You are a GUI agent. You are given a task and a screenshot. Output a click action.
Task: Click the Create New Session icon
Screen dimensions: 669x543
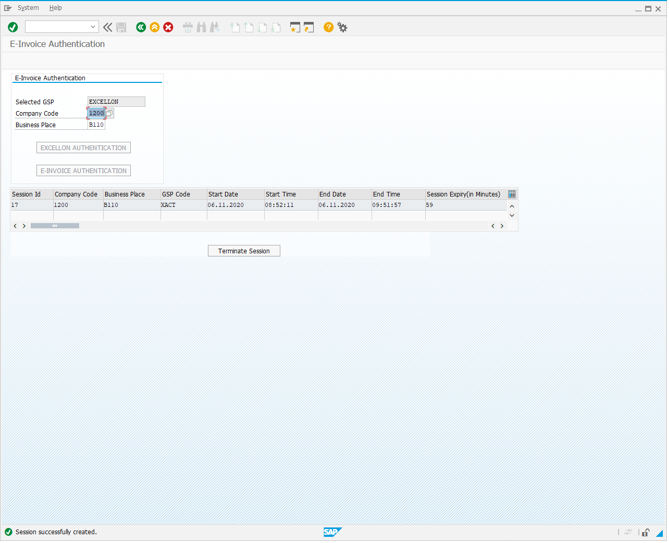tap(295, 27)
